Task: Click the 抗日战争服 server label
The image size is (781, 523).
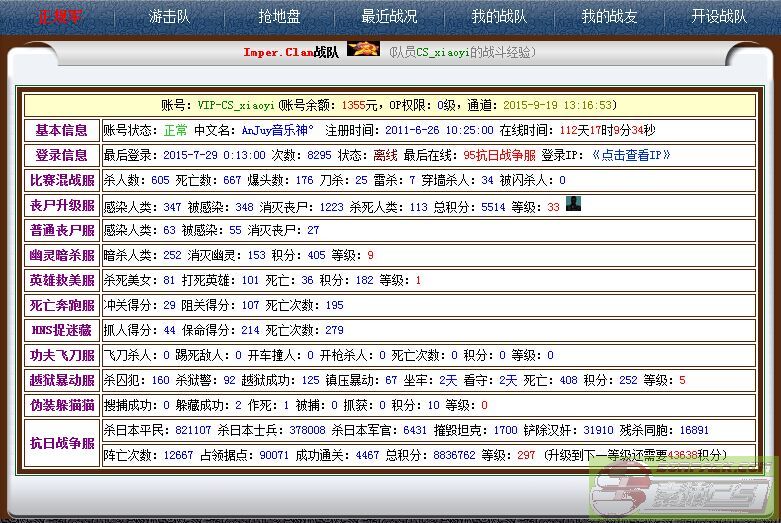Action: point(61,442)
